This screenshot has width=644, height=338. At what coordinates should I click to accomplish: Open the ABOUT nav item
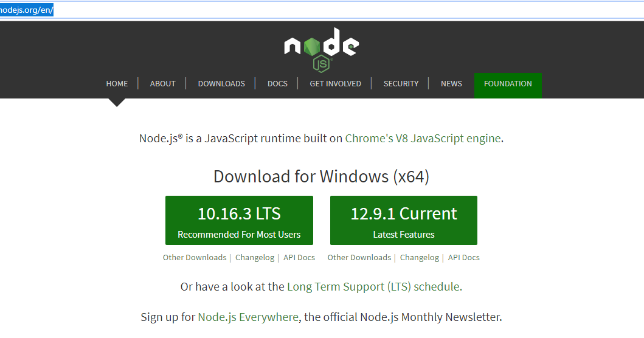click(162, 84)
